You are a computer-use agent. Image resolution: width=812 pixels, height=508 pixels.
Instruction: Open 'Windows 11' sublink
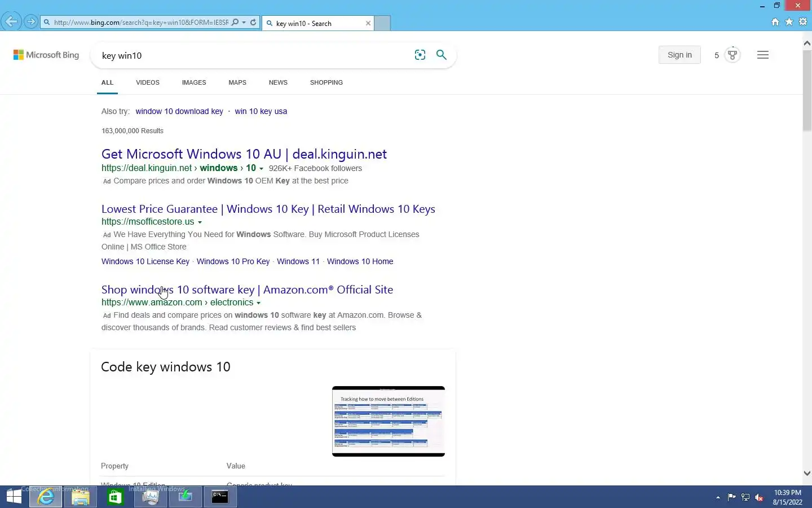click(x=298, y=261)
